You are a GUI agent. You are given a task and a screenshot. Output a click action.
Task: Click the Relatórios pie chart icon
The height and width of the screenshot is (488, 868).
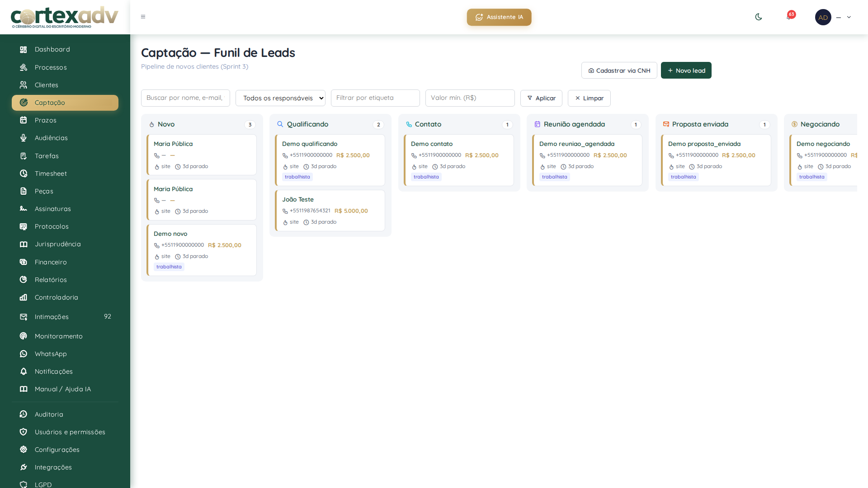pos(24,280)
